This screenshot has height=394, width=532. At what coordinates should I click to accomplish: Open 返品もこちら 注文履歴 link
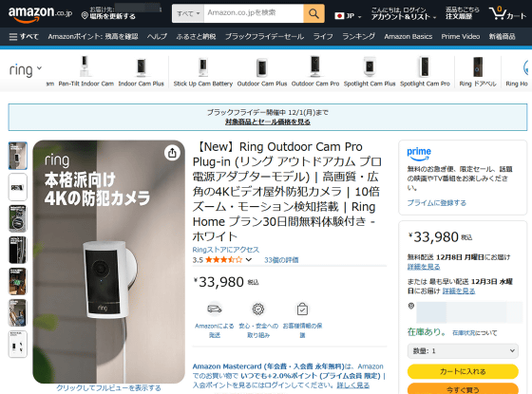(462, 13)
